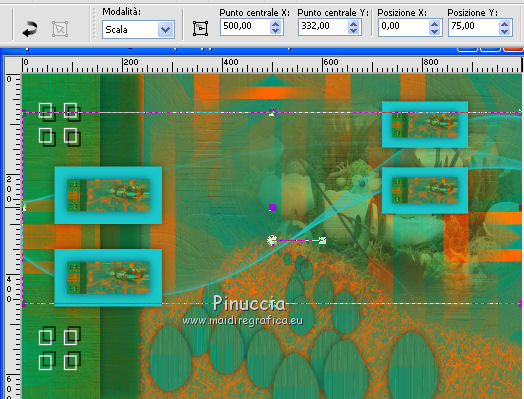524x399 pixels.
Task: Decrease Posizione Y value
Action: (505, 31)
